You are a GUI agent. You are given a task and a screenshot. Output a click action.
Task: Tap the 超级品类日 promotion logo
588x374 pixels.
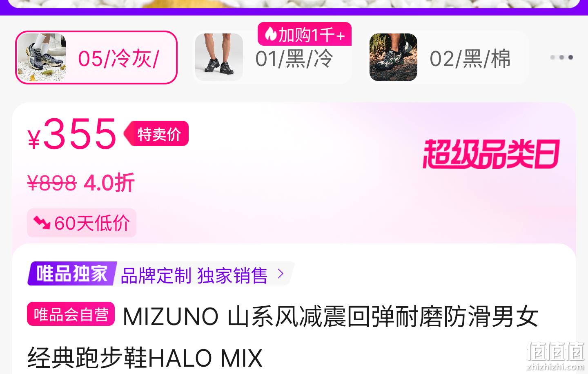[x=491, y=154]
